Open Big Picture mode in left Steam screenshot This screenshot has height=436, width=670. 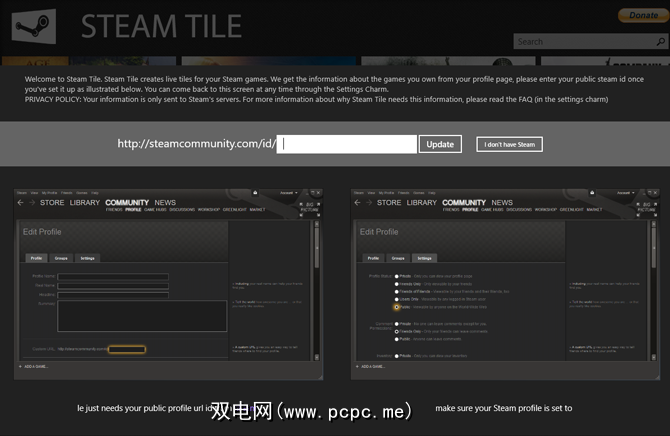tap(310, 207)
